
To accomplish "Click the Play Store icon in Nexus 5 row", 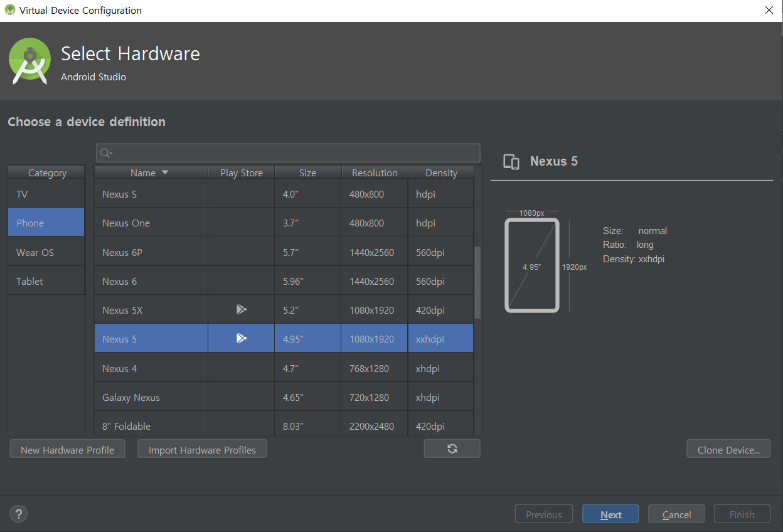I will pos(242,338).
